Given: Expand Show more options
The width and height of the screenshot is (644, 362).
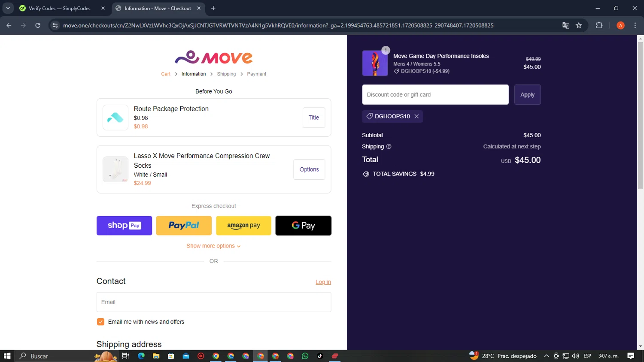Looking at the screenshot, I should click(214, 246).
